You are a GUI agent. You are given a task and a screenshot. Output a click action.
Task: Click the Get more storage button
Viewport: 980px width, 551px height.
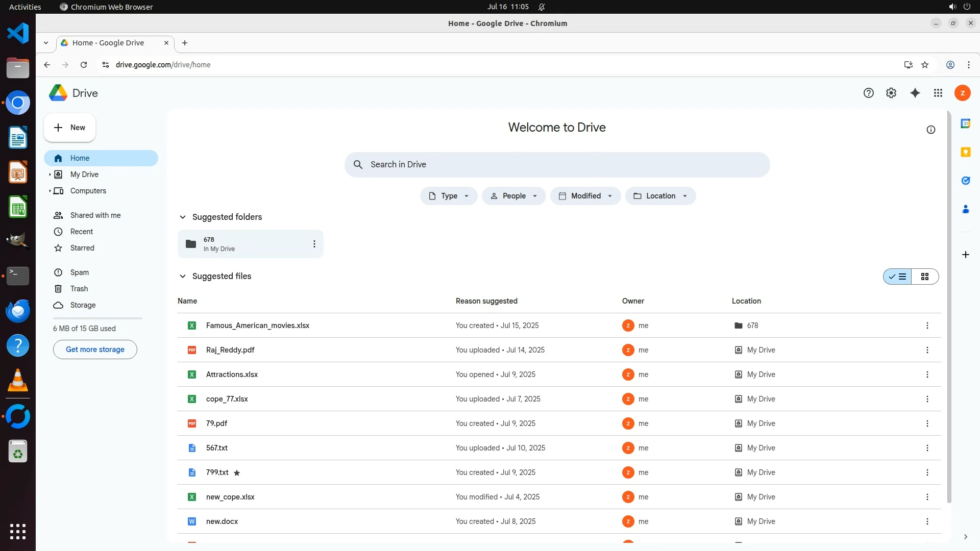pyautogui.click(x=95, y=349)
